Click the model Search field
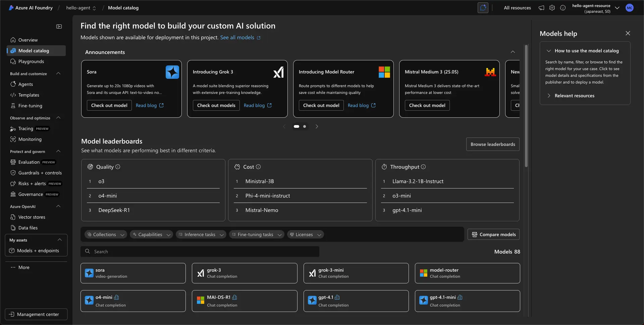 200,252
